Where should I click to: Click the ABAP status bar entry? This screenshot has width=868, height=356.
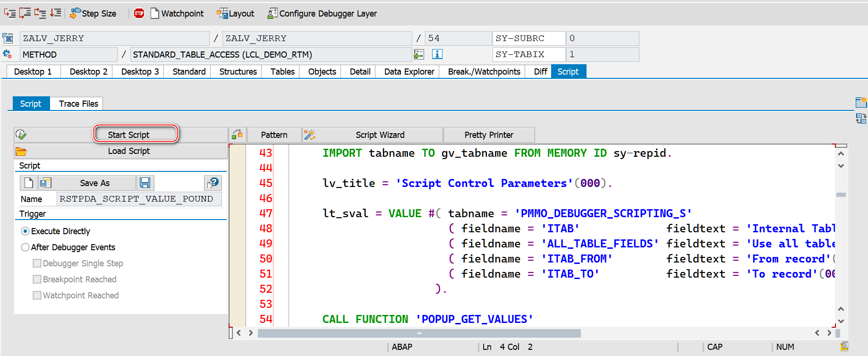pos(402,347)
